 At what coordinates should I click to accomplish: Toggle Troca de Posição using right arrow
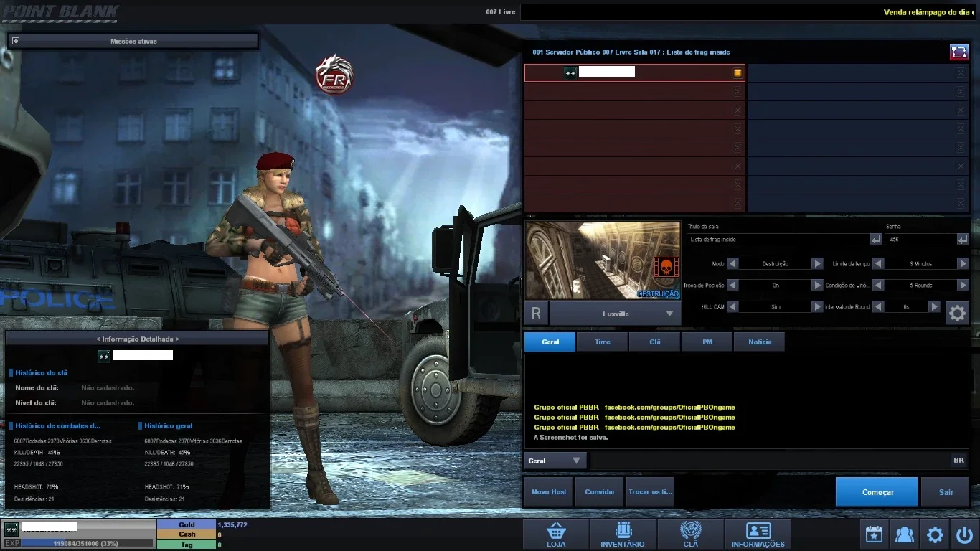[x=817, y=285]
